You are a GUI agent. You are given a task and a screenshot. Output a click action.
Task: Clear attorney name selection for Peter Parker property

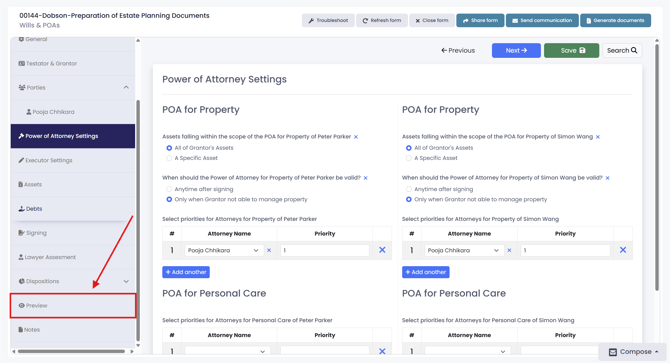269,250
